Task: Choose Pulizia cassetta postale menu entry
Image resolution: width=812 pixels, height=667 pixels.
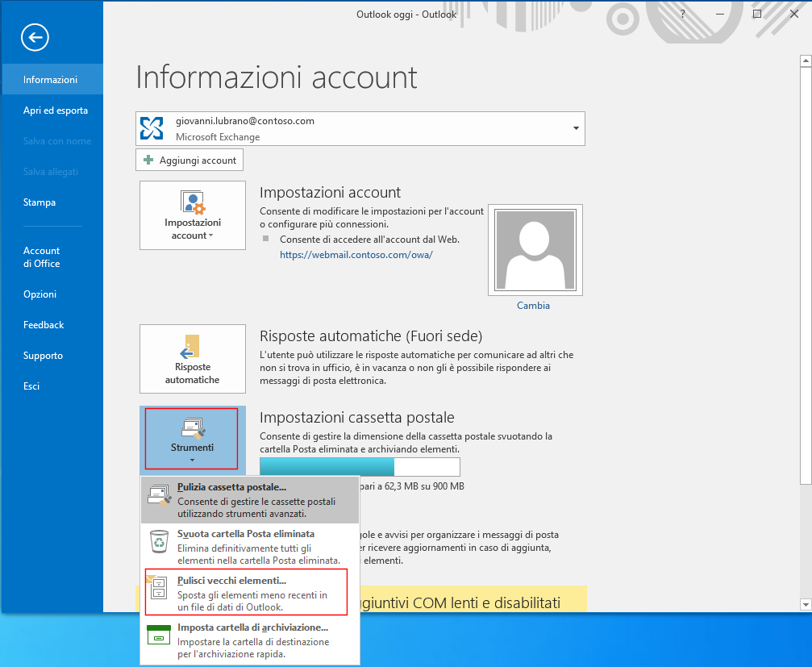Action: pyautogui.click(x=250, y=500)
